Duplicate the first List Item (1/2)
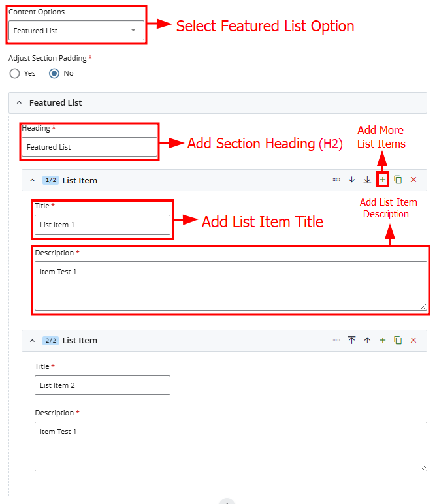 [x=398, y=180]
